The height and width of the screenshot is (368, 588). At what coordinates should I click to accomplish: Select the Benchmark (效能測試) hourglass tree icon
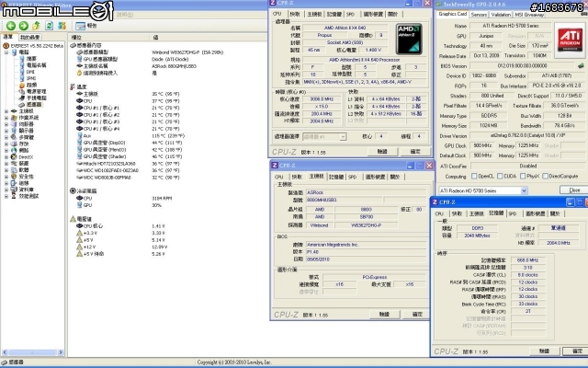[x=15, y=196]
